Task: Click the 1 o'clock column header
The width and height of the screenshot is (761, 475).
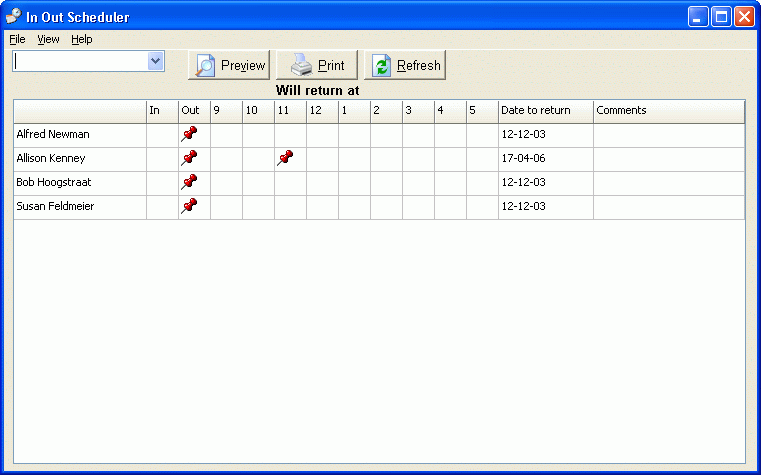Action: click(x=355, y=111)
